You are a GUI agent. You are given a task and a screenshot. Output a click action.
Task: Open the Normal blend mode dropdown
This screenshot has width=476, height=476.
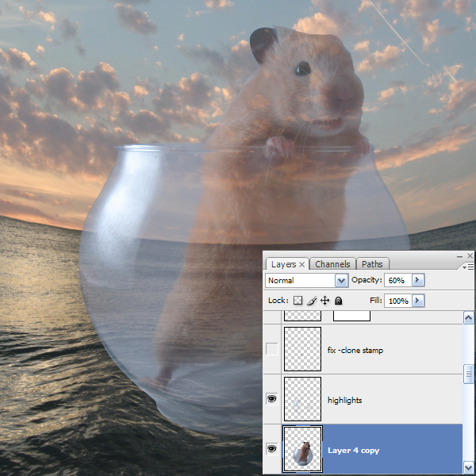(341, 281)
